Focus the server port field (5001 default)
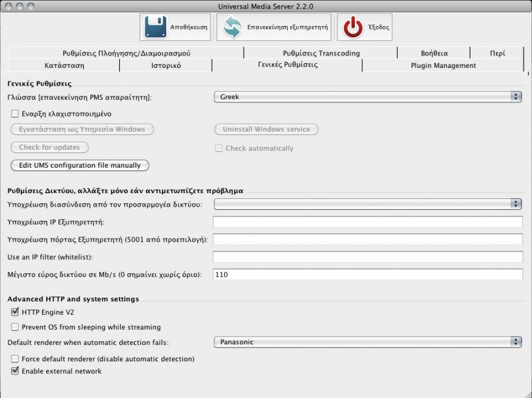 point(368,239)
